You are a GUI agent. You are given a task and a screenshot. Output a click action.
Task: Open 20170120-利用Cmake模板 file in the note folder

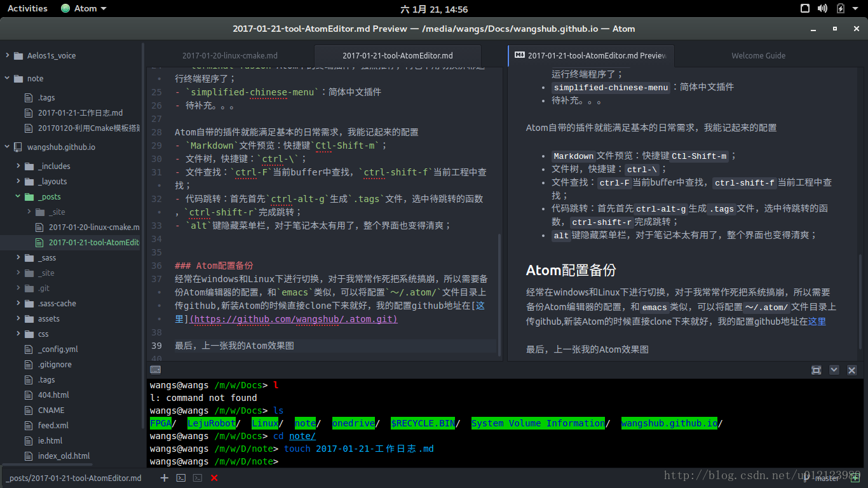[x=89, y=128]
